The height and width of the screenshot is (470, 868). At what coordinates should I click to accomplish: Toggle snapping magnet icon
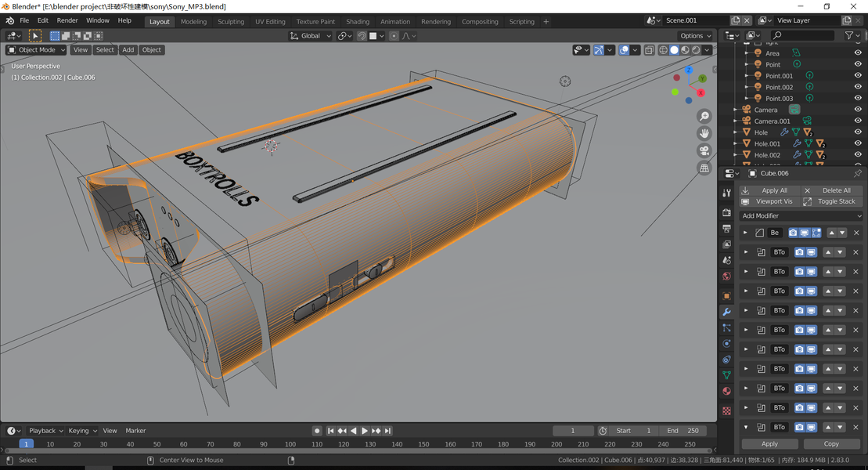(362, 35)
